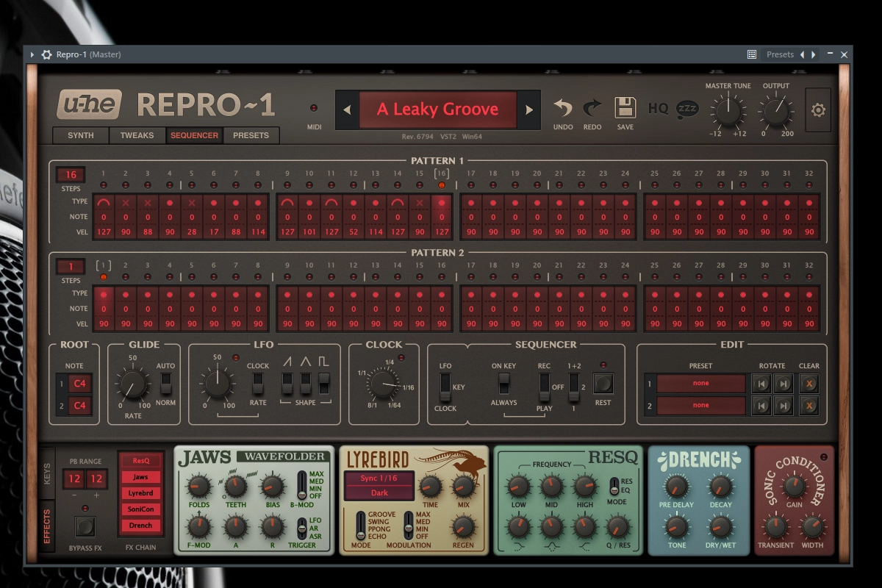The image size is (882, 588).
Task: Toggle LFO square shape switch
Action: pyautogui.click(x=324, y=383)
